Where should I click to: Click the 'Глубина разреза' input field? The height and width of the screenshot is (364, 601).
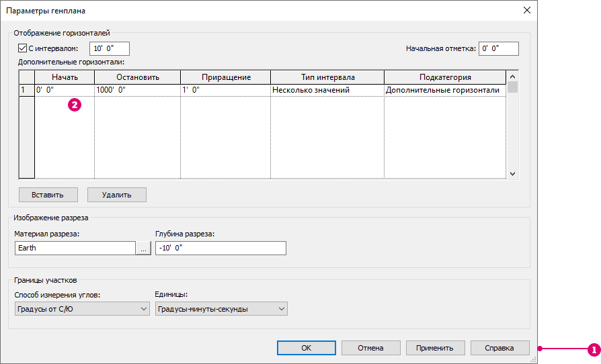coord(220,248)
